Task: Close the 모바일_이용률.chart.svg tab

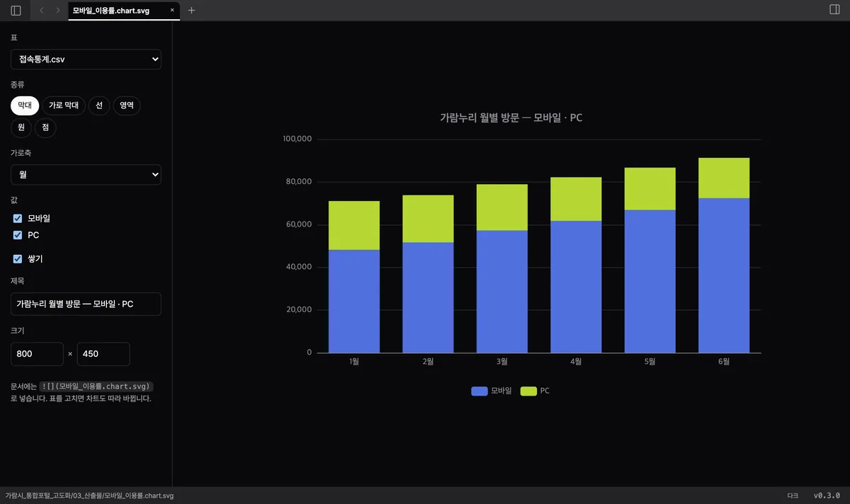Action: pyautogui.click(x=172, y=11)
